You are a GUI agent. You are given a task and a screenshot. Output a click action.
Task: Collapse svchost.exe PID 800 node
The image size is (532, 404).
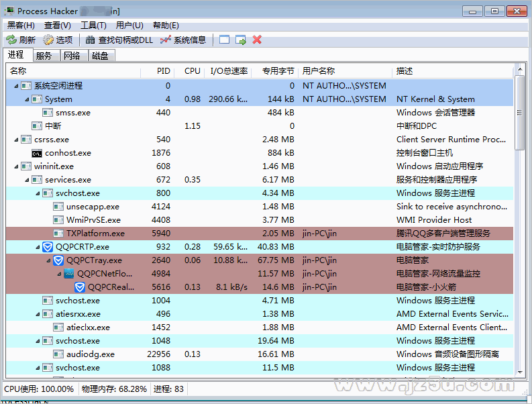coord(38,193)
